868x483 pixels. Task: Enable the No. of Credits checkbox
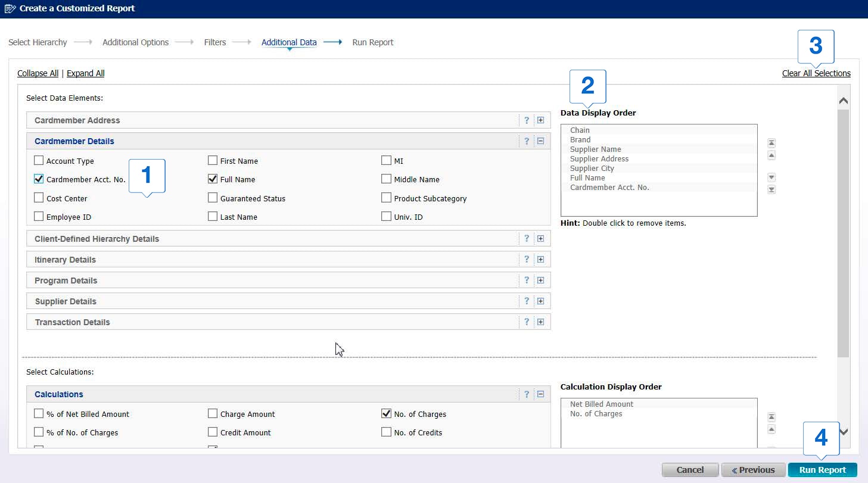(x=386, y=432)
